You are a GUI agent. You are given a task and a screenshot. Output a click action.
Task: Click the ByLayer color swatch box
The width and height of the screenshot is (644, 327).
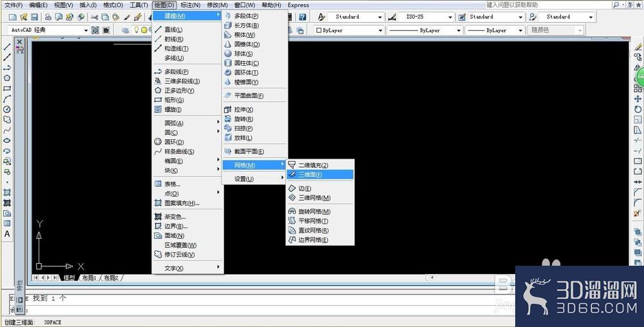point(319,30)
